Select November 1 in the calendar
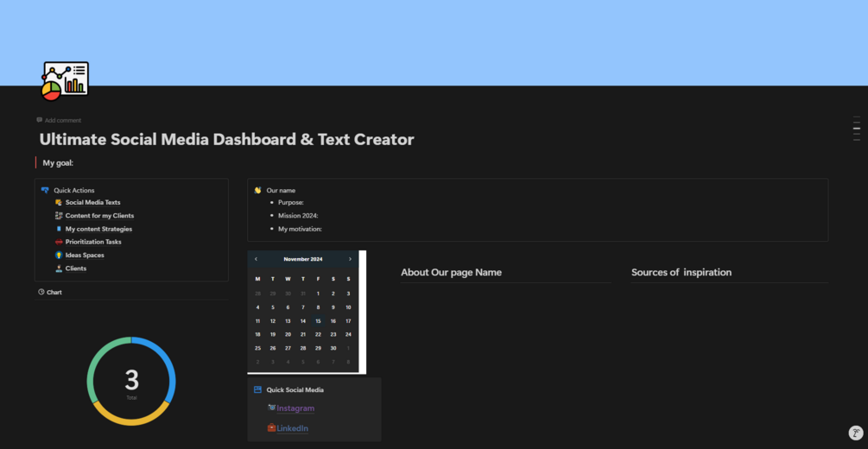 point(319,294)
